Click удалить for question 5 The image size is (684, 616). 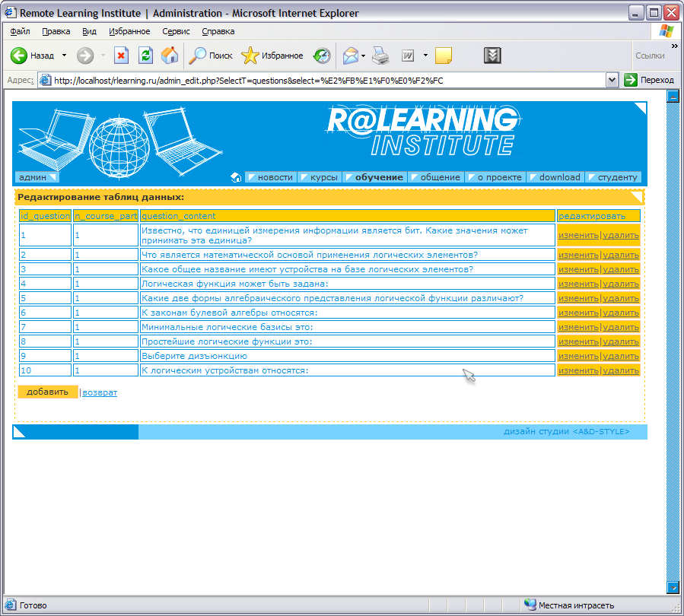621,298
